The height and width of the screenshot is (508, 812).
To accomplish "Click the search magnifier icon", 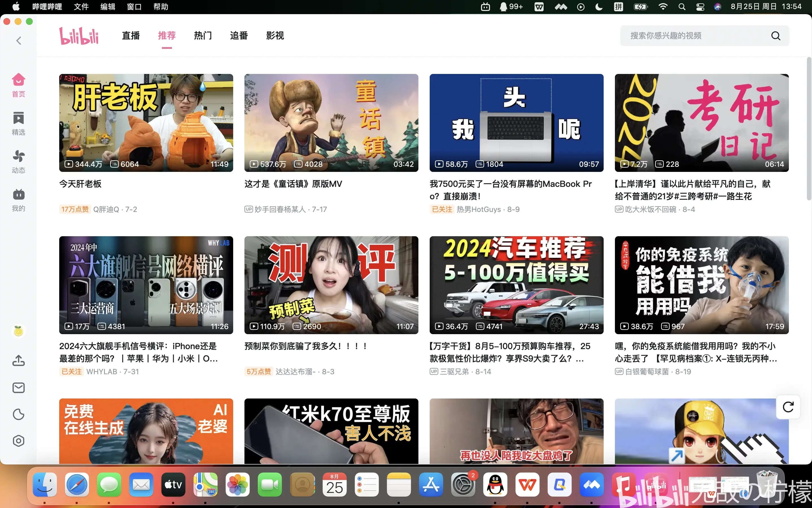I will click(775, 36).
